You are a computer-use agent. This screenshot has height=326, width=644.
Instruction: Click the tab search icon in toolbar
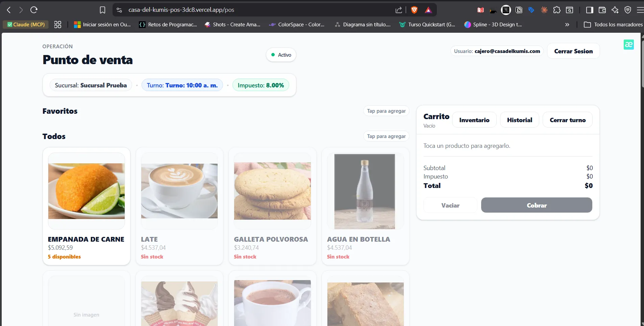click(x=570, y=10)
